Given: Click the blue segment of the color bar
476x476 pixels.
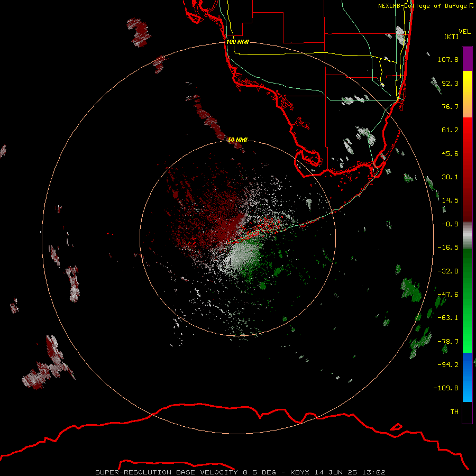Looking at the screenshot, I should pos(467,377).
